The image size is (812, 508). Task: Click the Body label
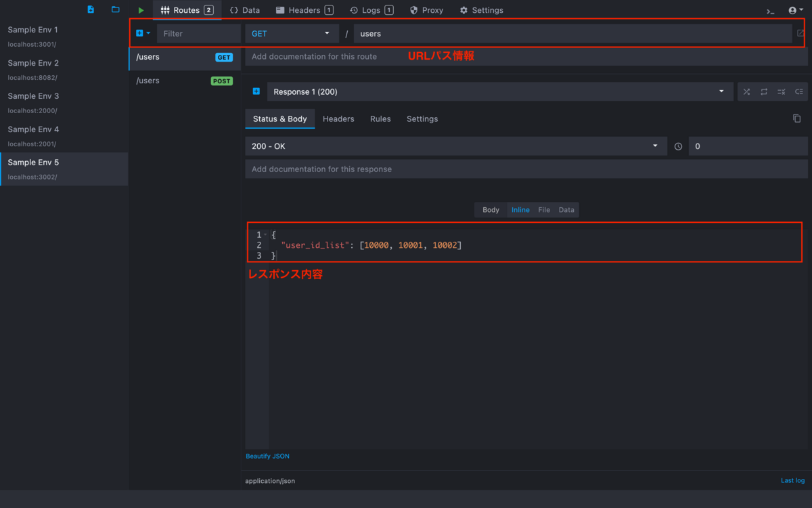point(491,210)
